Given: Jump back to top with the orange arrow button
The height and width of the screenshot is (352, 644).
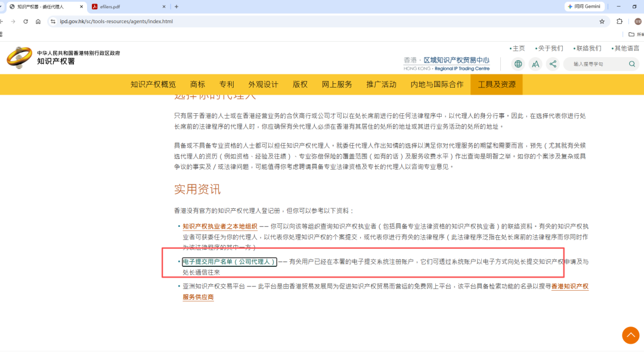Looking at the screenshot, I should point(630,335).
